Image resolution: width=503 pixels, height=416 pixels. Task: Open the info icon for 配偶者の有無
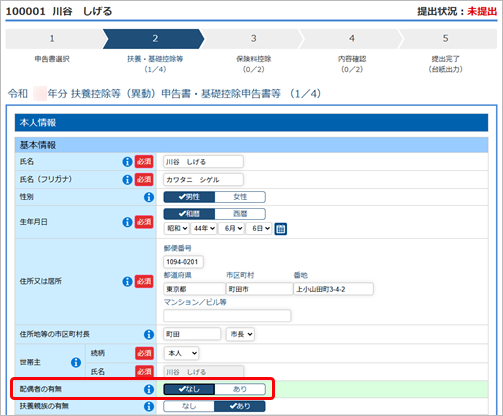point(149,389)
